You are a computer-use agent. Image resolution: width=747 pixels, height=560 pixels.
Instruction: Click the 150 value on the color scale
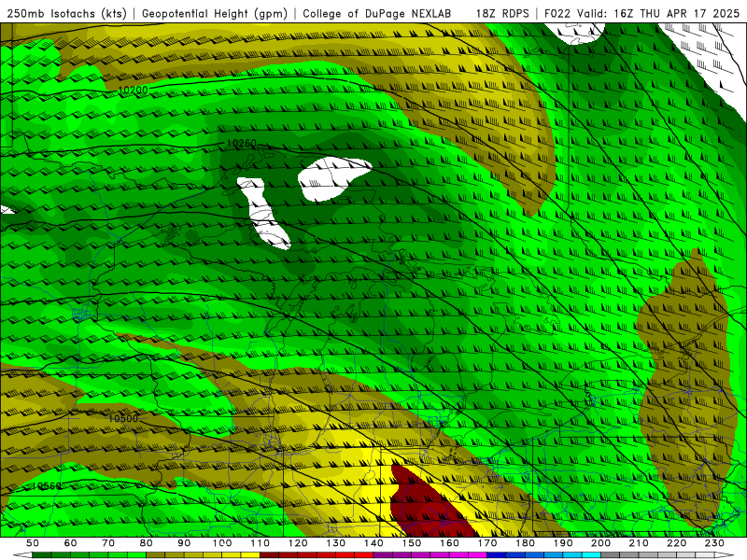412,543
